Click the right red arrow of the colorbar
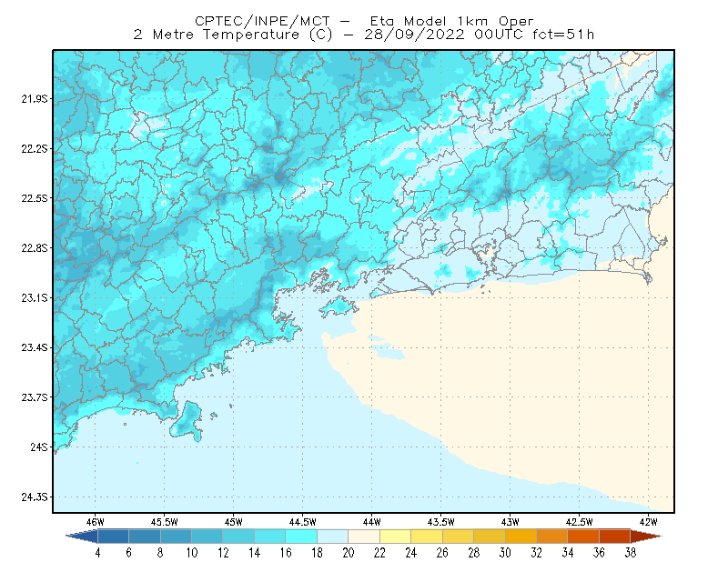The image size is (728, 562). 646,537
